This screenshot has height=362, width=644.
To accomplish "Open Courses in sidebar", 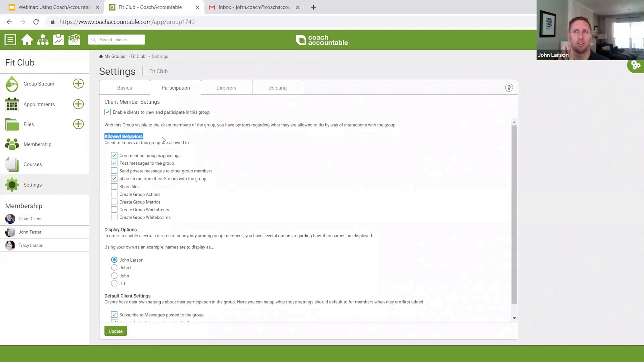I will click(x=33, y=164).
